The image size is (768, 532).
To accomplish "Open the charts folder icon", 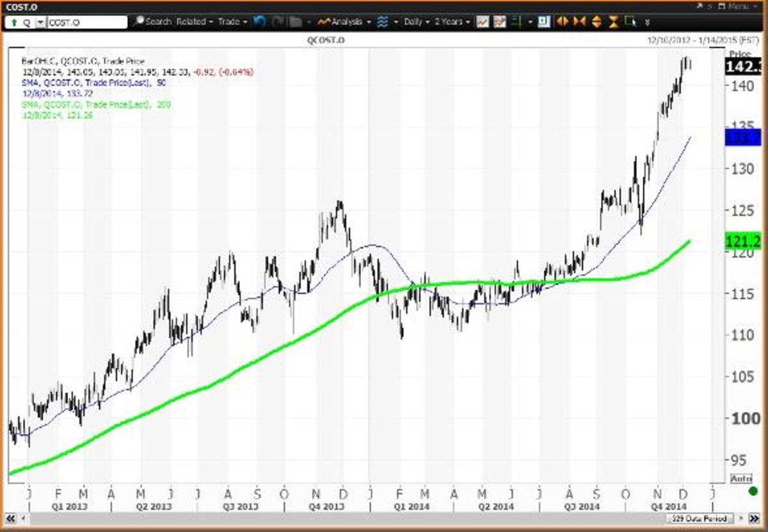I will point(295,21).
